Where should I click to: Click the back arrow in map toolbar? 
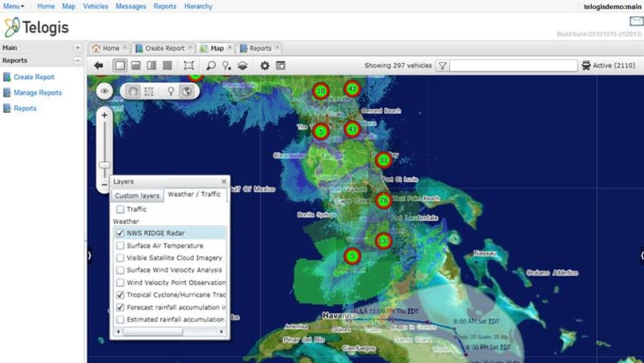(99, 66)
